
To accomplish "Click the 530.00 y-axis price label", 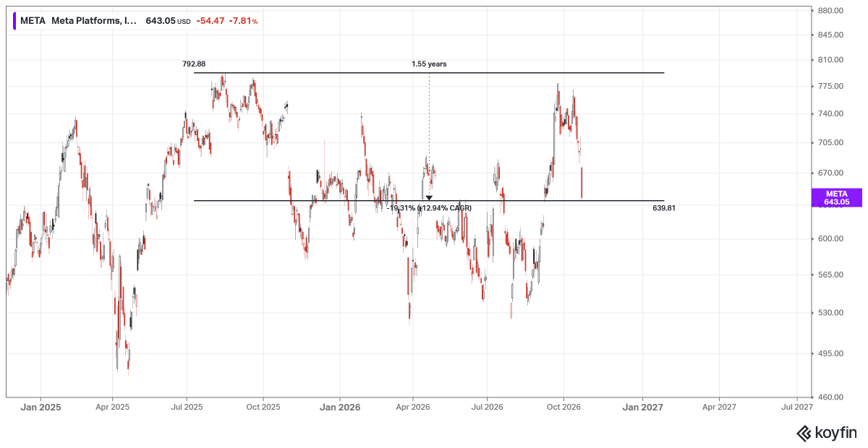I will 830,313.
